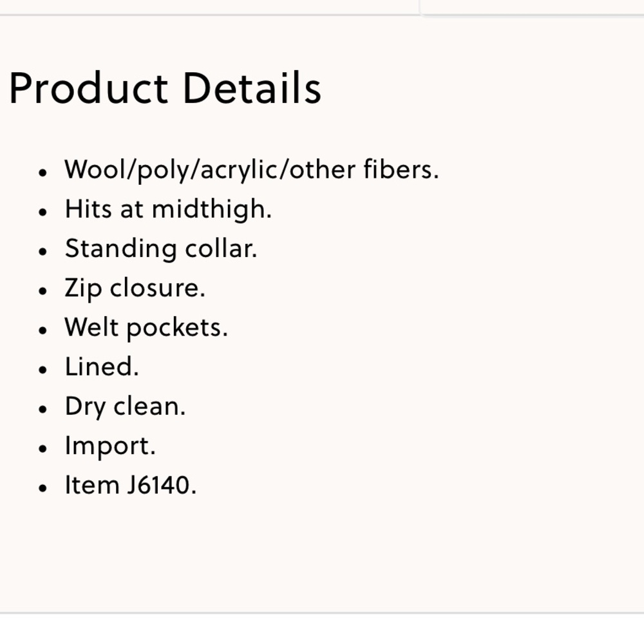
Task: Click the bullet before Lined
Action: [x=43, y=370]
